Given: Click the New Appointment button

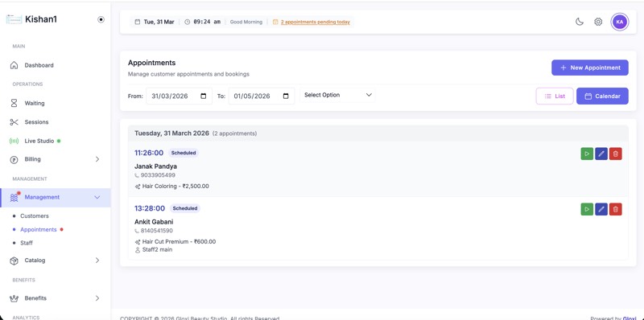Looking at the screenshot, I should [590, 68].
